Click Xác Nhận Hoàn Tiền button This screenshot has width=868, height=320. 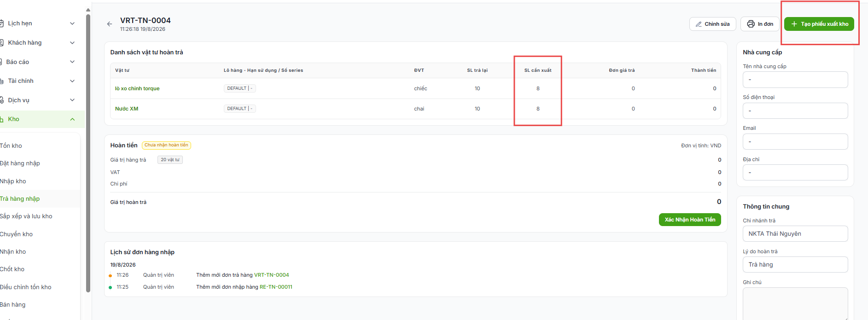pos(690,220)
